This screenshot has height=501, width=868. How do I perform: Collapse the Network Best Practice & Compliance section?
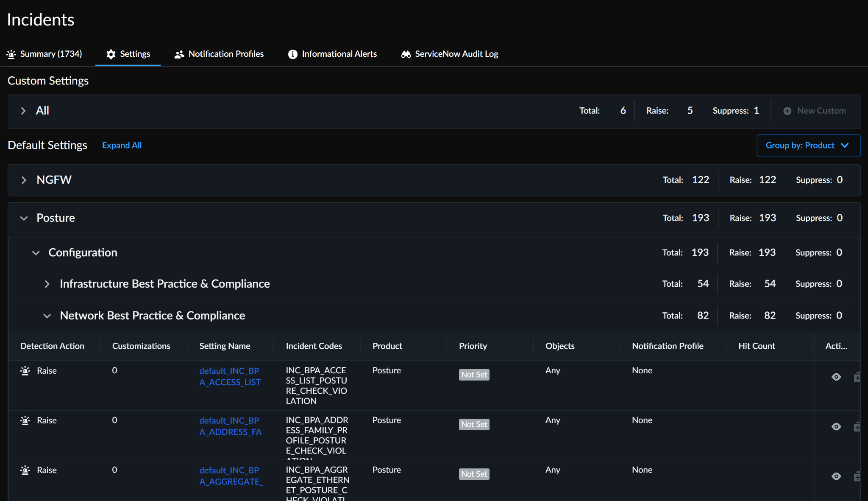47,316
